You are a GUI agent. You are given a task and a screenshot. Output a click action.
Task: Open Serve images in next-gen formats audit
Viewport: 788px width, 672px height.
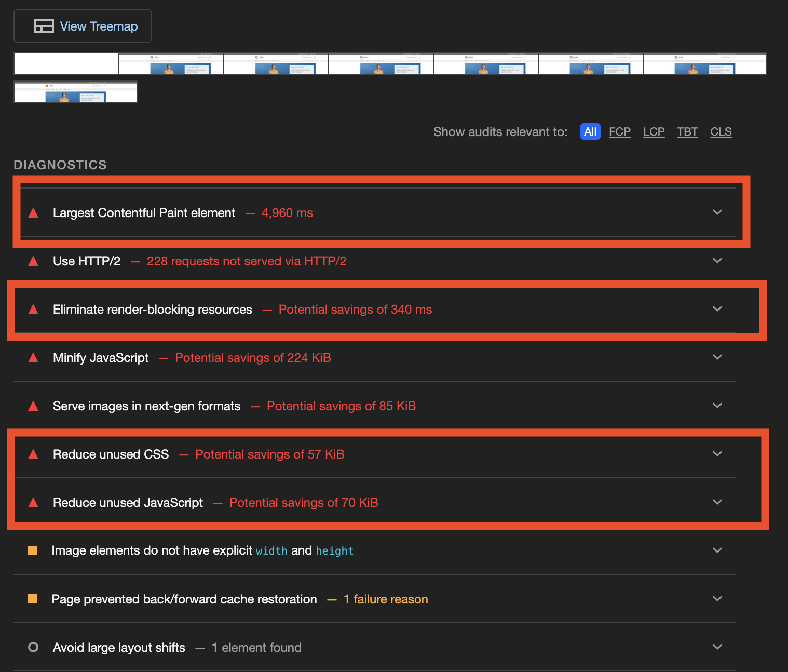147,406
